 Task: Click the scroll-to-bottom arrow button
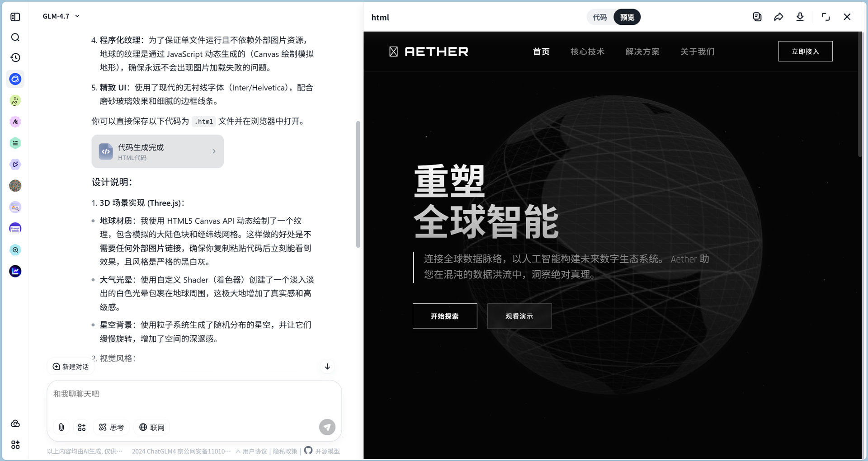point(327,367)
